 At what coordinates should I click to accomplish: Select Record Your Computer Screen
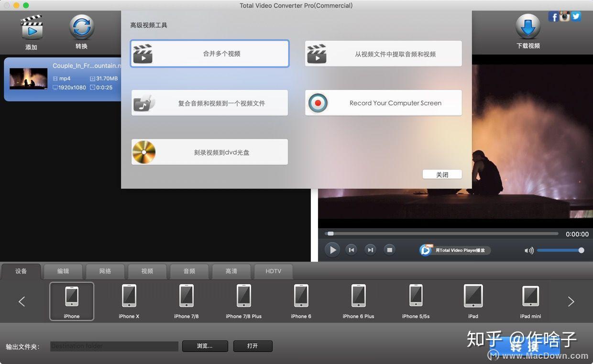(x=384, y=103)
